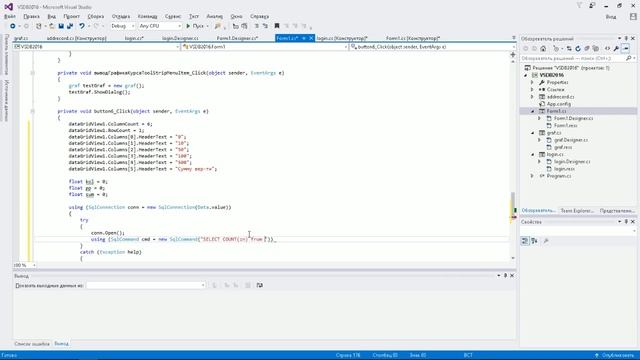Pin the Solution Explorer panel
Screen dimensions: 640x360
click(x=626, y=38)
